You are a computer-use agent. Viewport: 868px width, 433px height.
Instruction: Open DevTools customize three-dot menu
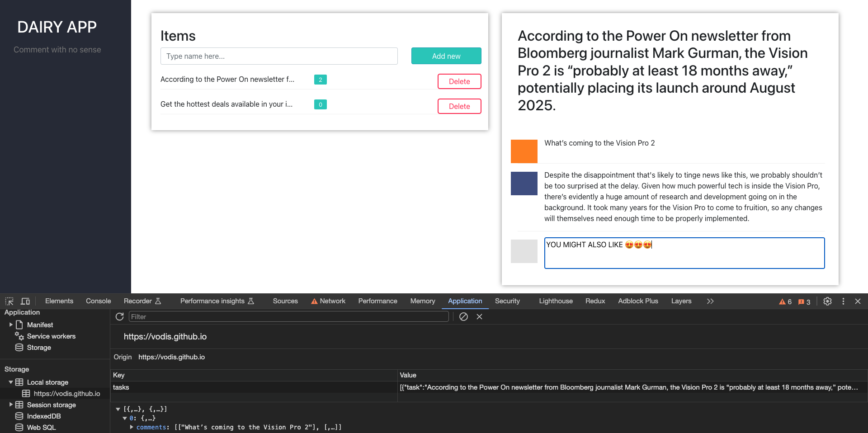[843, 301]
